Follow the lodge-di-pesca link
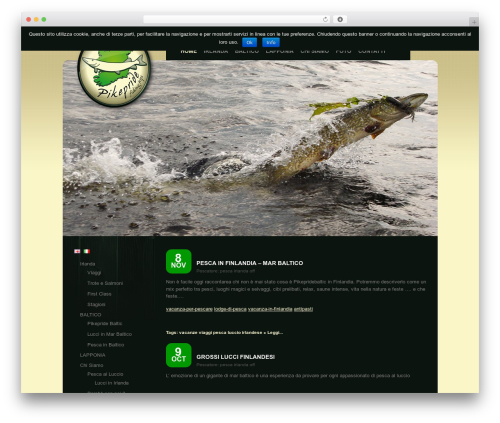The image size is (500, 423). pyautogui.click(x=230, y=309)
